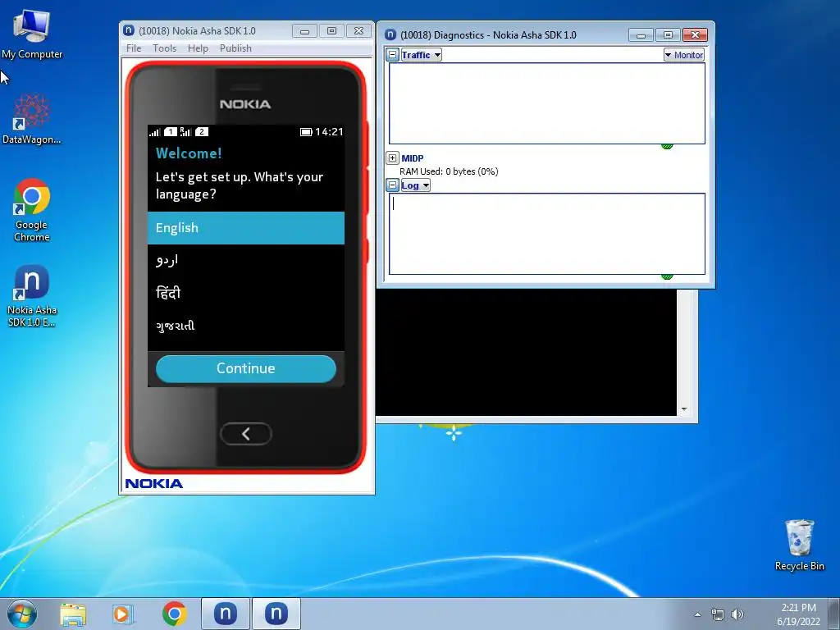Open Windows Media Player from the taskbar
840x630 pixels.
(x=123, y=614)
